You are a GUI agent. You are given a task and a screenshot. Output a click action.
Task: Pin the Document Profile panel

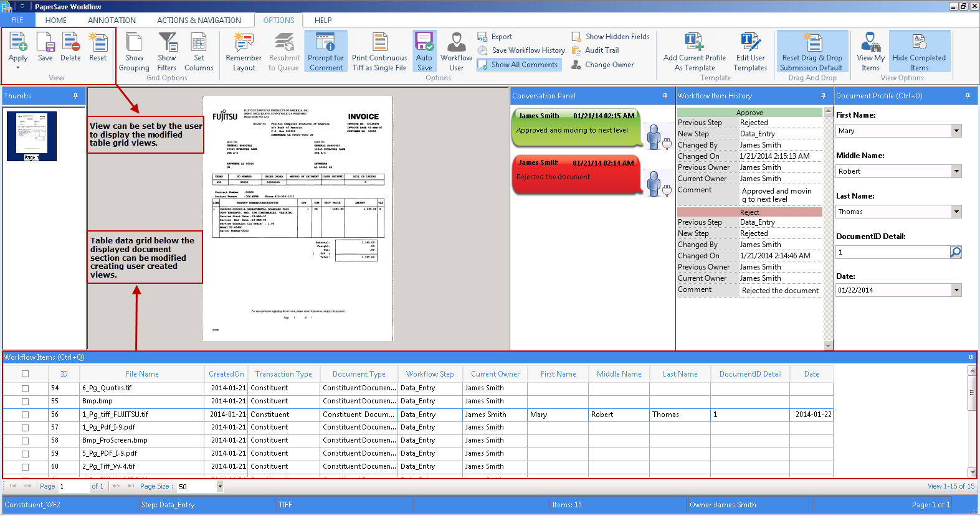coord(968,96)
